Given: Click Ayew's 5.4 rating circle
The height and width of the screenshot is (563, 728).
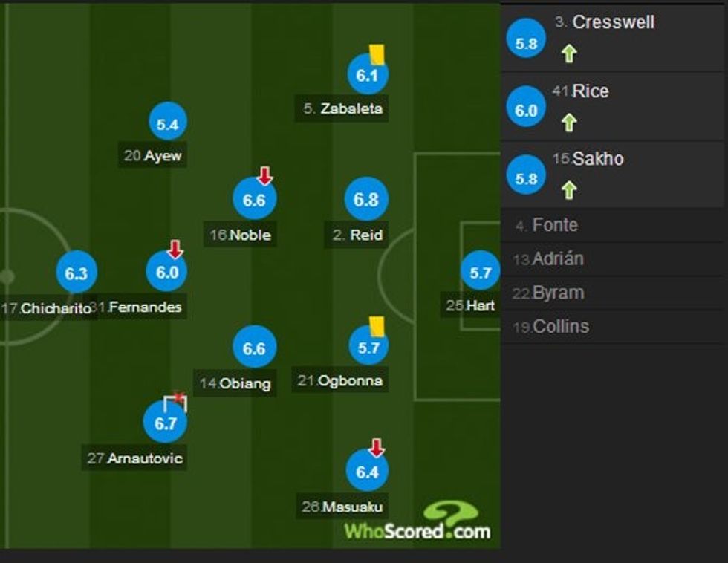Looking at the screenshot, I should [168, 124].
